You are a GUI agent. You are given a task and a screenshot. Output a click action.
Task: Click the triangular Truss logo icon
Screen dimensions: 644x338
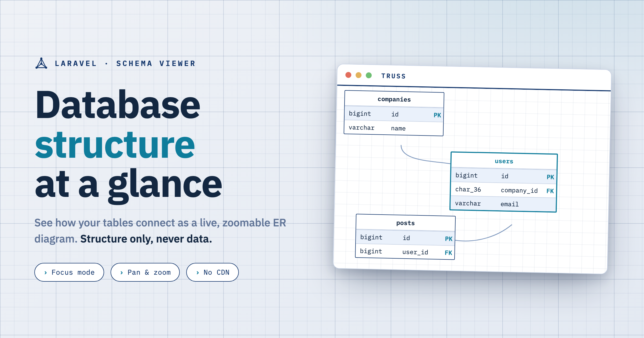click(41, 63)
